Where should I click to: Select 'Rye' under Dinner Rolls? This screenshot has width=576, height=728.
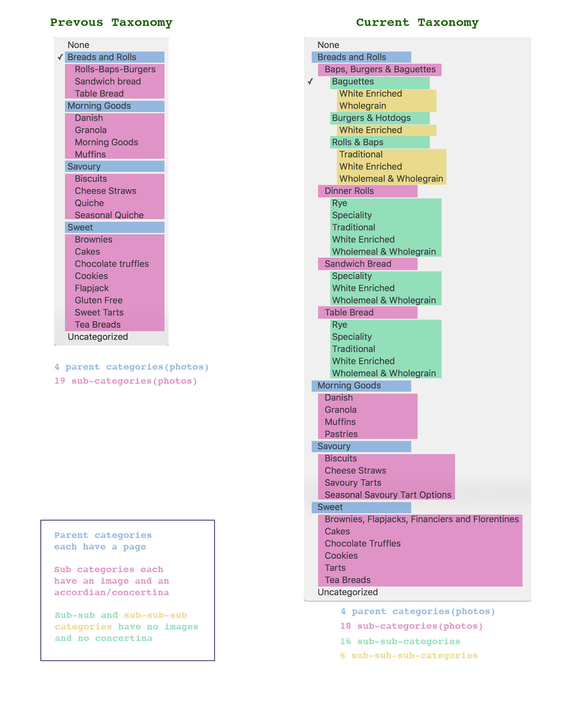click(x=339, y=203)
